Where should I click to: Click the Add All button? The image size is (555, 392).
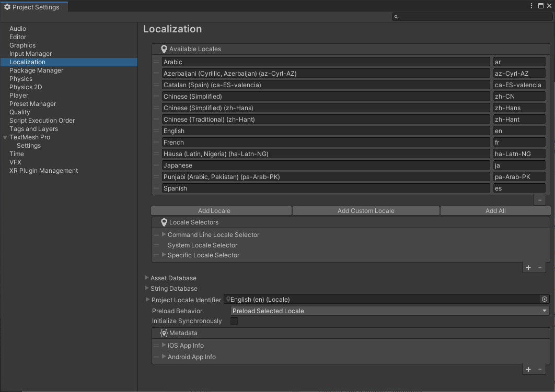click(x=495, y=210)
